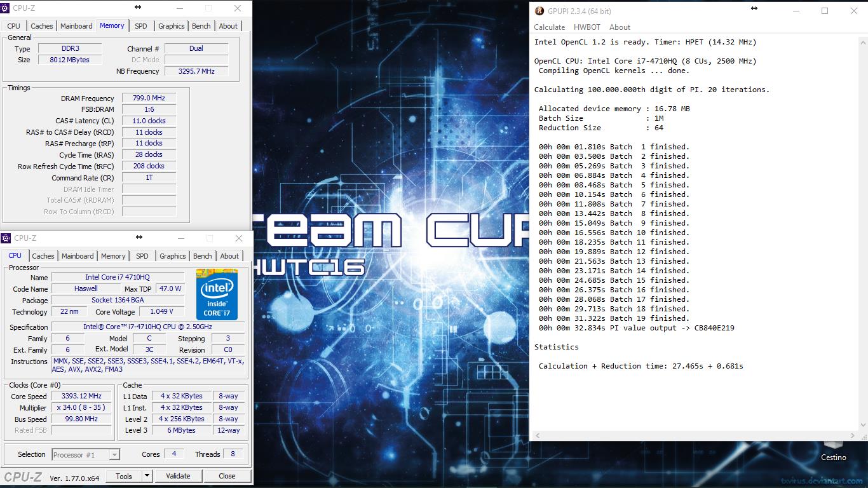Click the Close button at the bottom of CPU-Z

tap(227, 476)
